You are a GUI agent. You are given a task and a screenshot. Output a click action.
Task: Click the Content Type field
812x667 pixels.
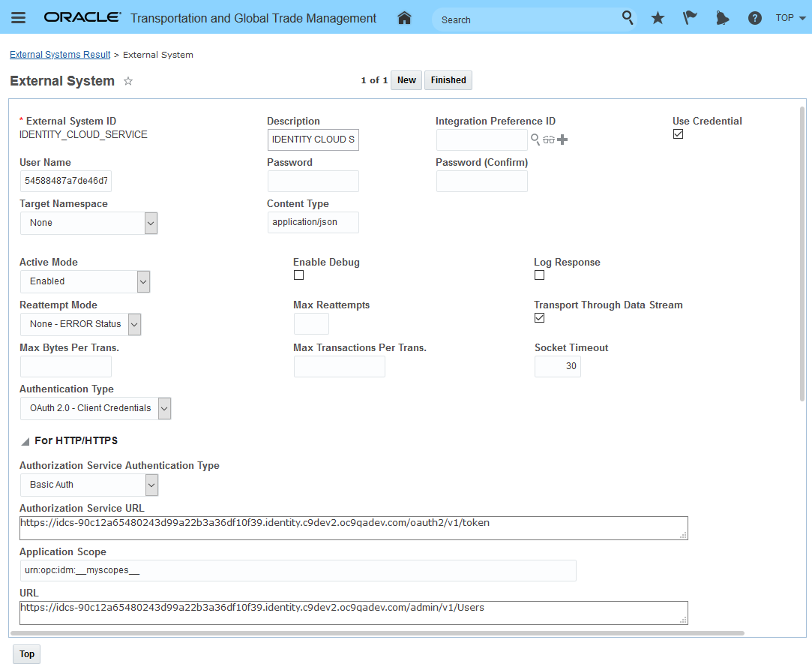click(313, 222)
